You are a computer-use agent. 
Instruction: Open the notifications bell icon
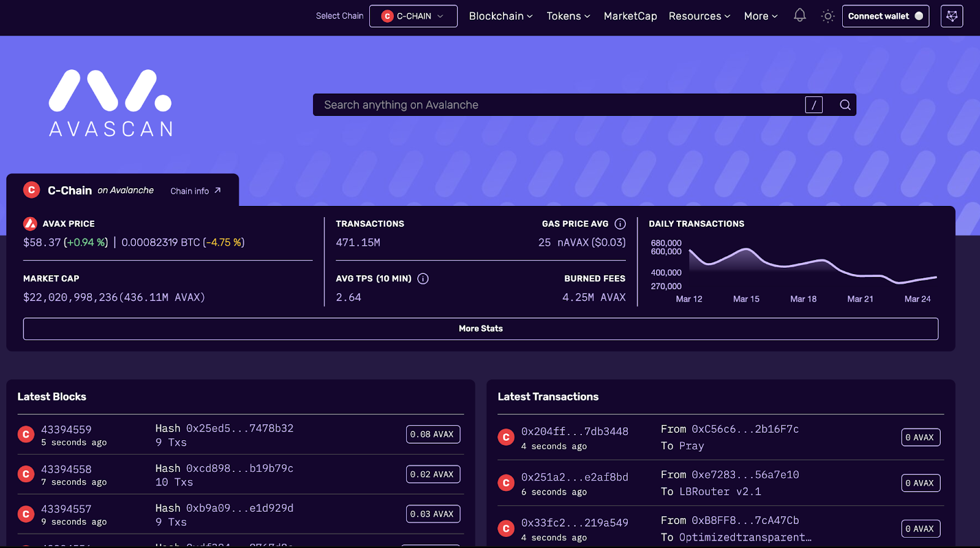point(800,15)
